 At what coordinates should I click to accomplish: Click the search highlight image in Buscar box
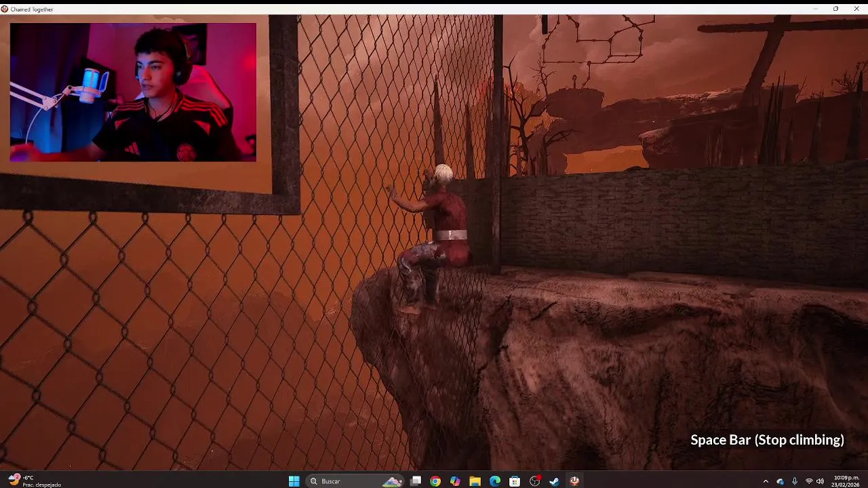tap(393, 481)
